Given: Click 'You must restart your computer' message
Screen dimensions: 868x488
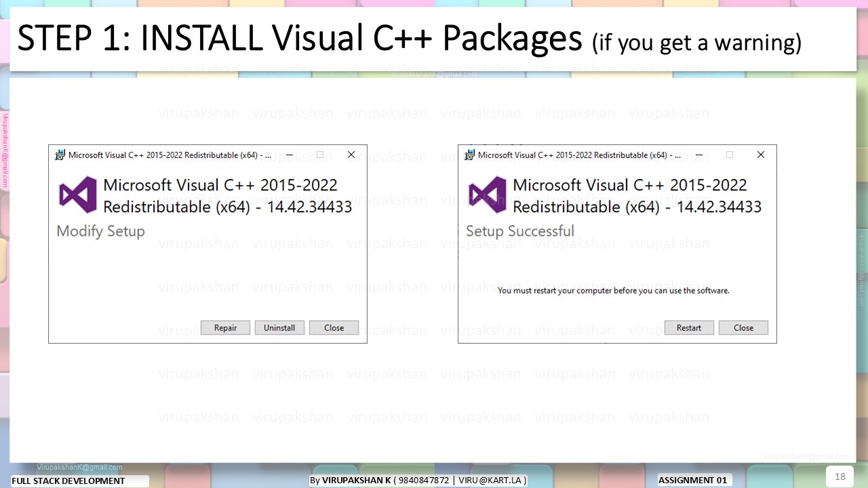Looking at the screenshot, I should (614, 291).
